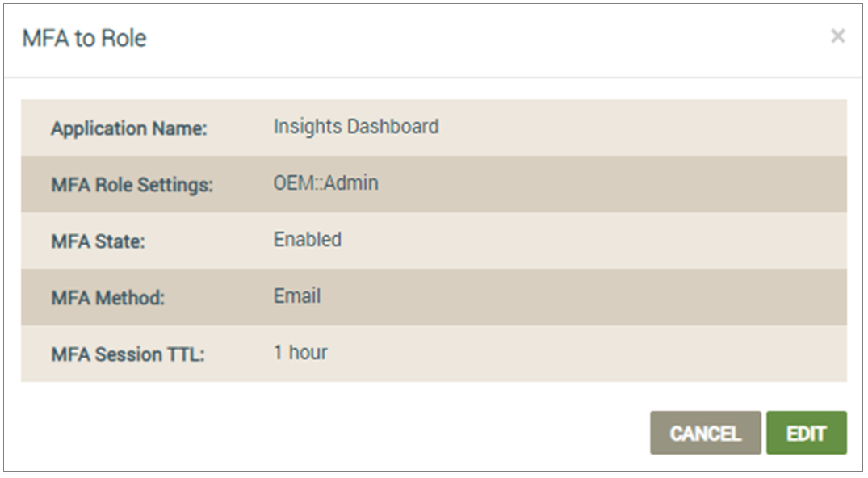Close the MFA to Role dialog
The image size is (868, 478).
(837, 36)
